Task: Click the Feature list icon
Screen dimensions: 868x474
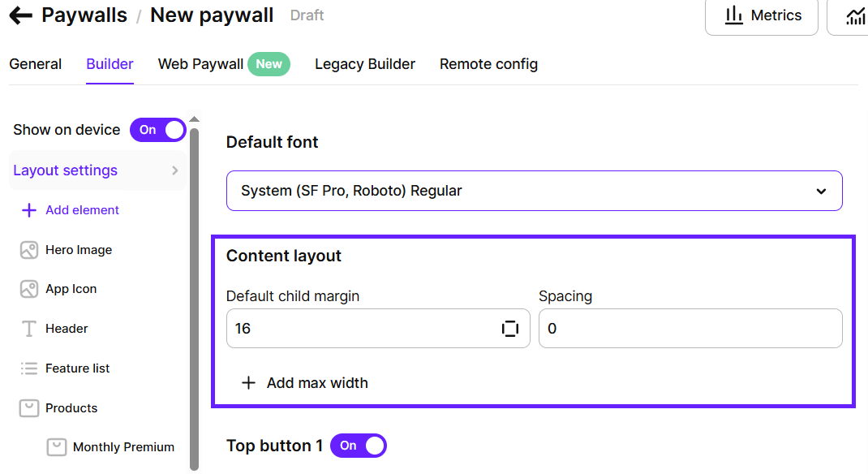Action: (x=29, y=368)
